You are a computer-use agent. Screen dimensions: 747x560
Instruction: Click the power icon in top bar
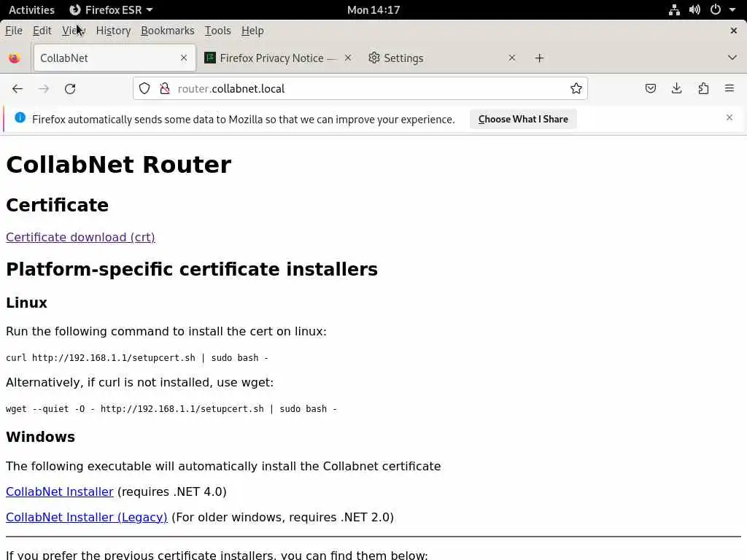[x=715, y=9]
